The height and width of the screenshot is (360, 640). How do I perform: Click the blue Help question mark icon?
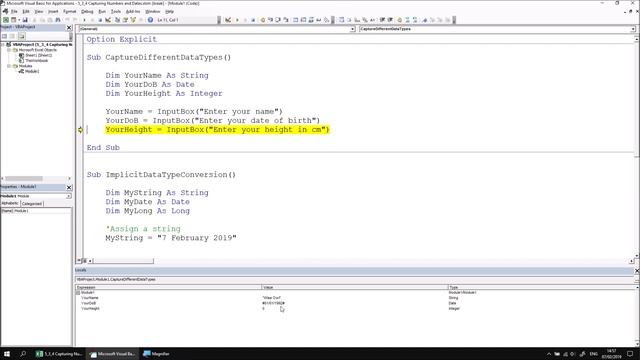click(150, 20)
